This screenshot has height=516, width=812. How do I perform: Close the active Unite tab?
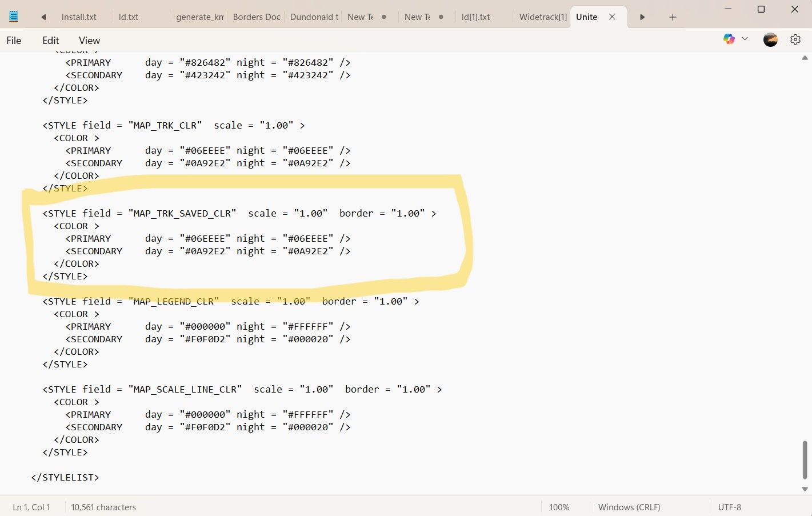(x=612, y=17)
